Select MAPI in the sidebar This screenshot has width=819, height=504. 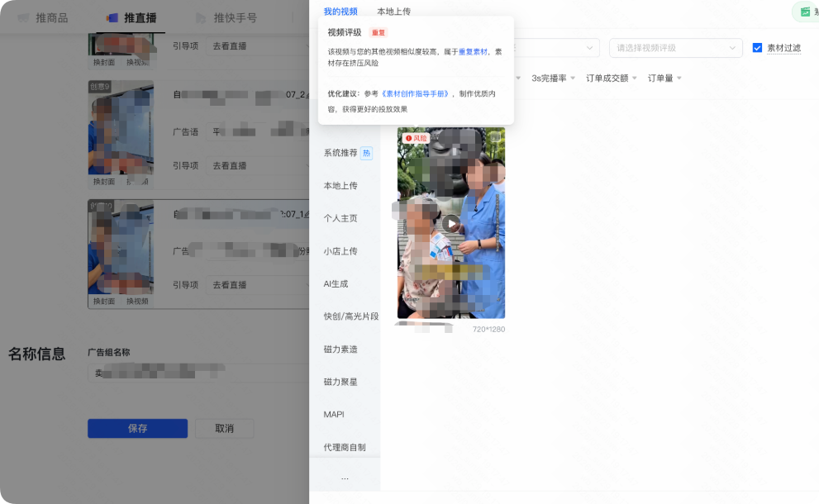coord(334,414)
